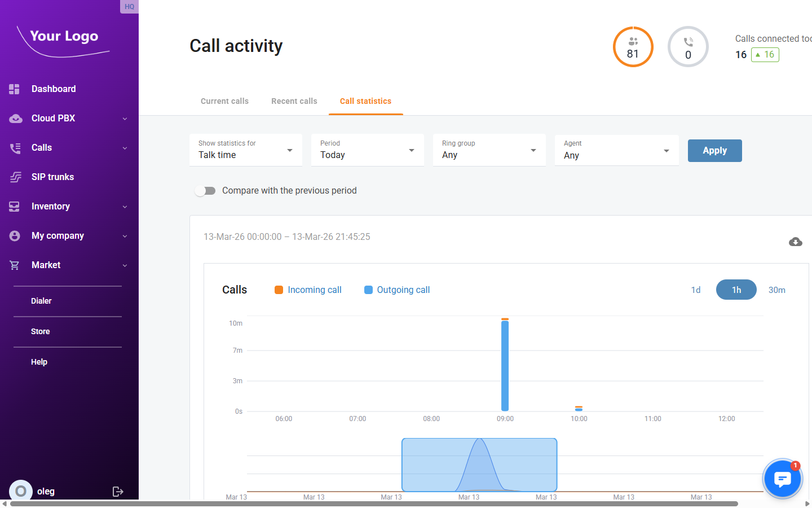Switch to the Recent calls tab
This screenshot has height=508, width=812.
click(x=294, y=101)
